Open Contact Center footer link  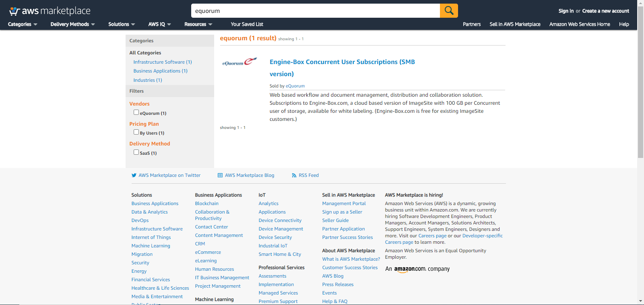[212, 227]
